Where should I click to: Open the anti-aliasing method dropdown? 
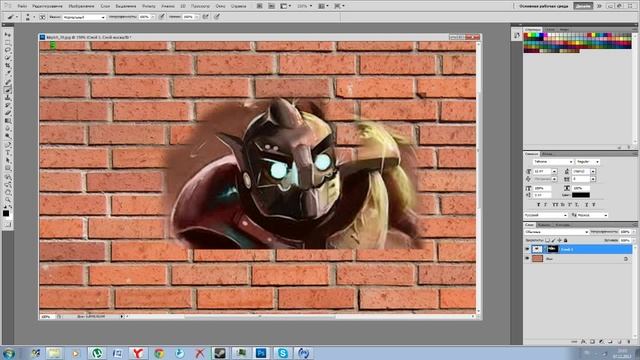592,215
